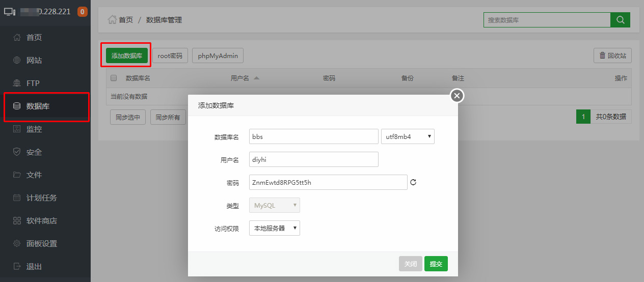644x282 pixels.
Task: Click the green 提交 submit button
Action: [x=436, y=264]
